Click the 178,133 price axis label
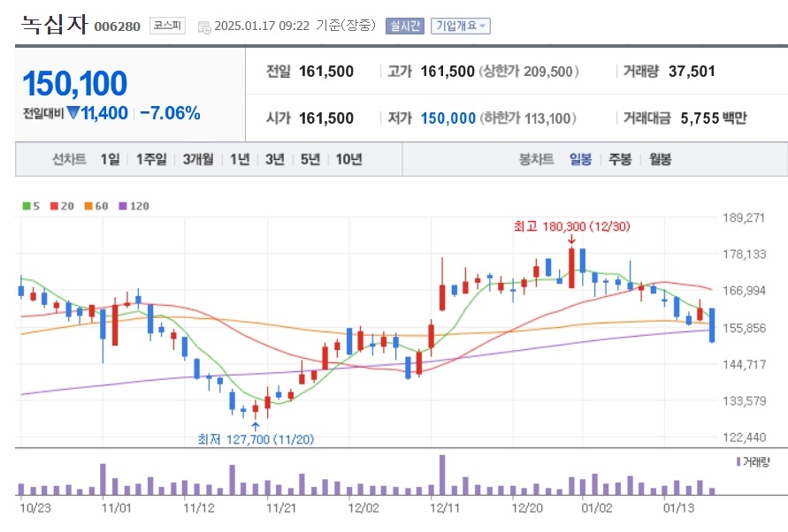The image size is (788, 532). pos(745,255)
